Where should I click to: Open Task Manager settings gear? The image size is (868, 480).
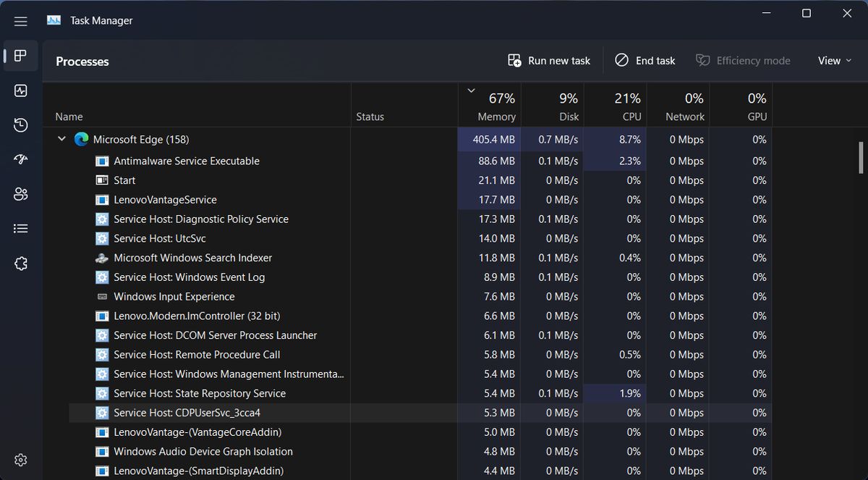point(20,460)
